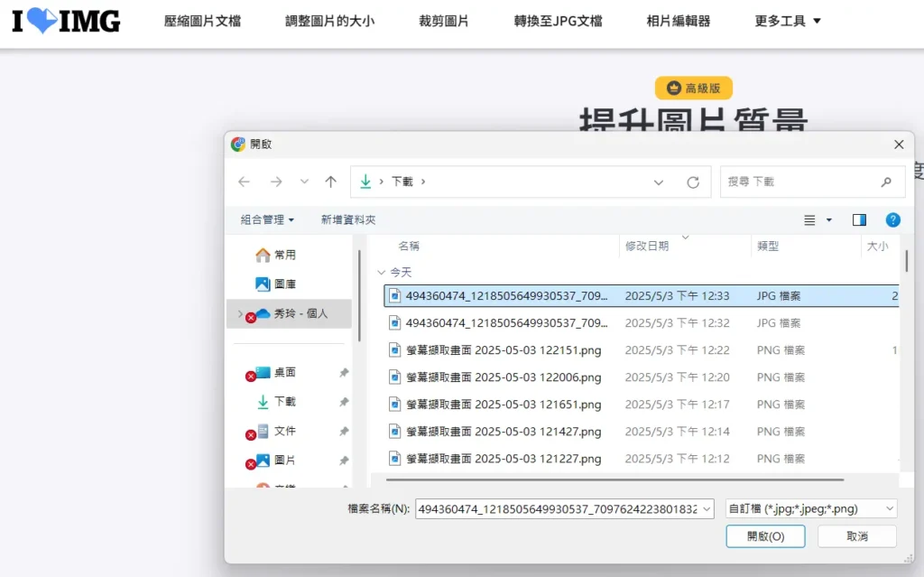
Task: Open 裁剪圖片 page
Action: point(444,22)
